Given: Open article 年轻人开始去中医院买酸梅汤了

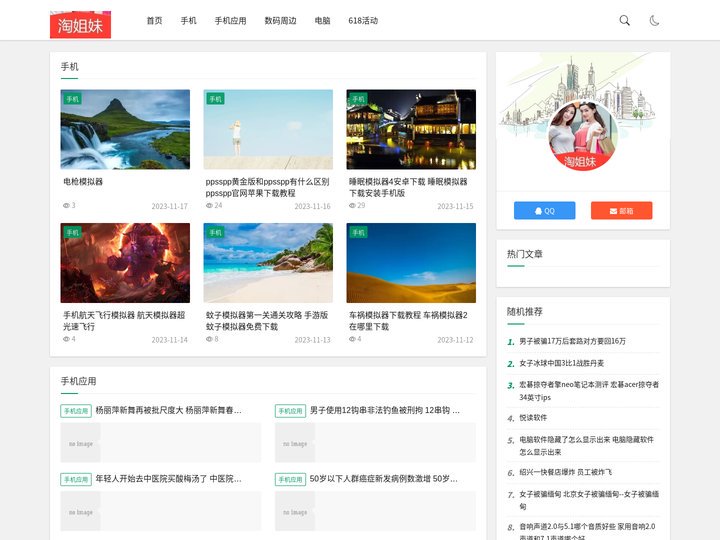Looking at the screenshot, I should click(x=169, y=478).
